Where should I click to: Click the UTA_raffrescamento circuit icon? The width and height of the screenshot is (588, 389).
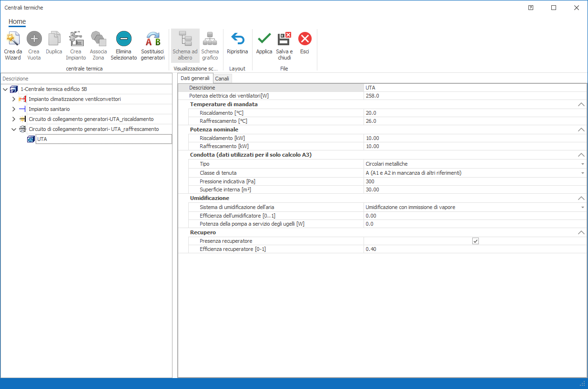(x=22, y=129)
